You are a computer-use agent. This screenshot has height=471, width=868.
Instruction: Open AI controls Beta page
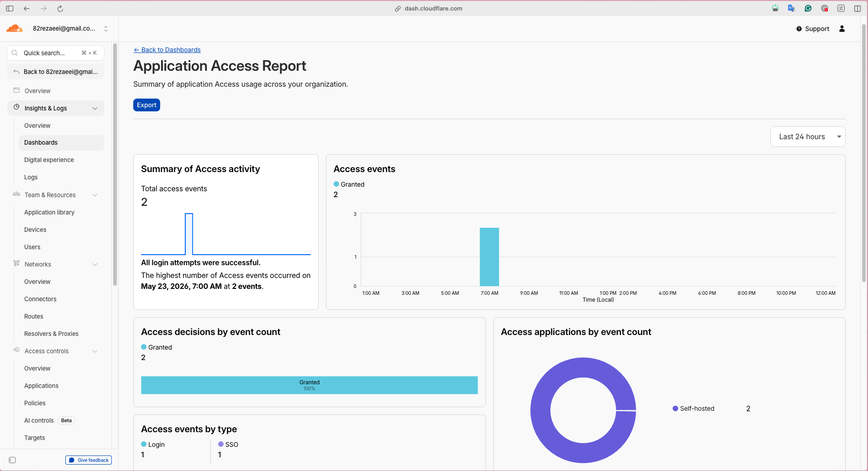tap(61, 420)
